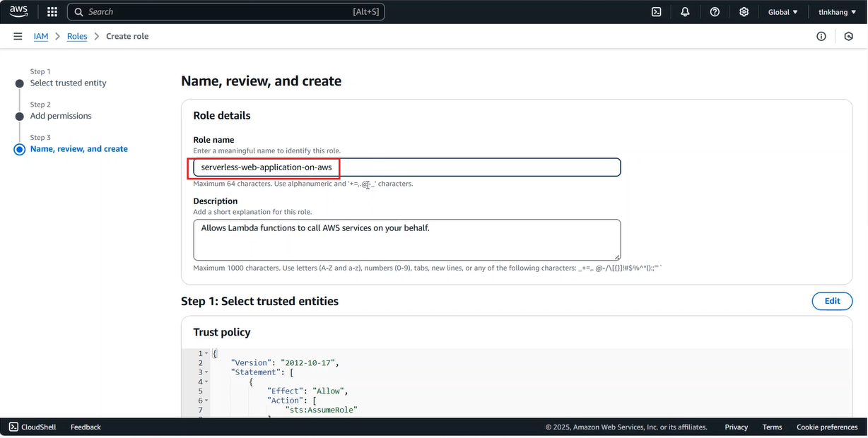Collapse line 4 fold arrow in policy
This screenshot has height=438, width=868.
click(x=206, y=381)
